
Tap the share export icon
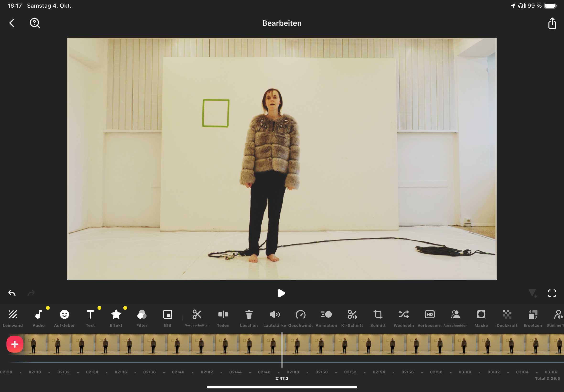tap(552, 23)
